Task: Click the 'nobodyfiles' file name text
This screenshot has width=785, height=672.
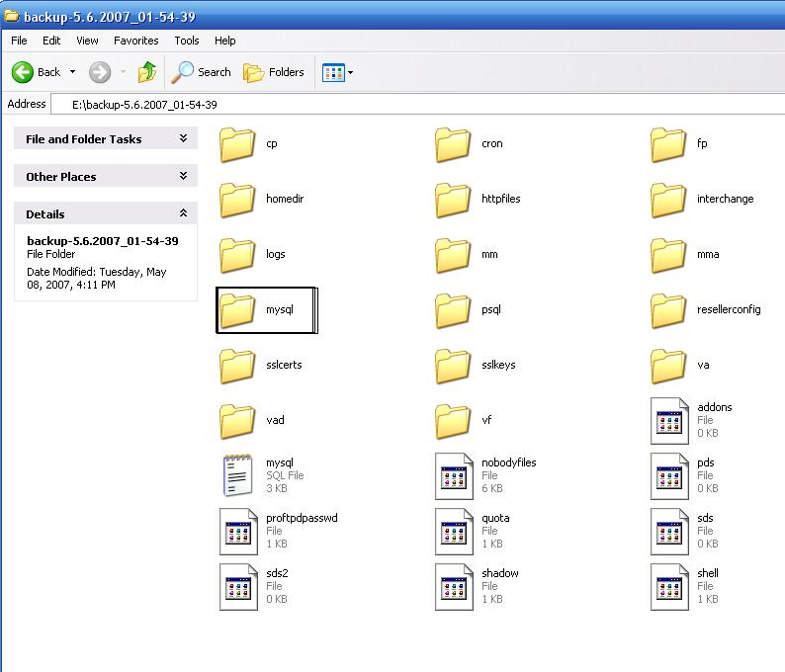Action: [508, 462]
